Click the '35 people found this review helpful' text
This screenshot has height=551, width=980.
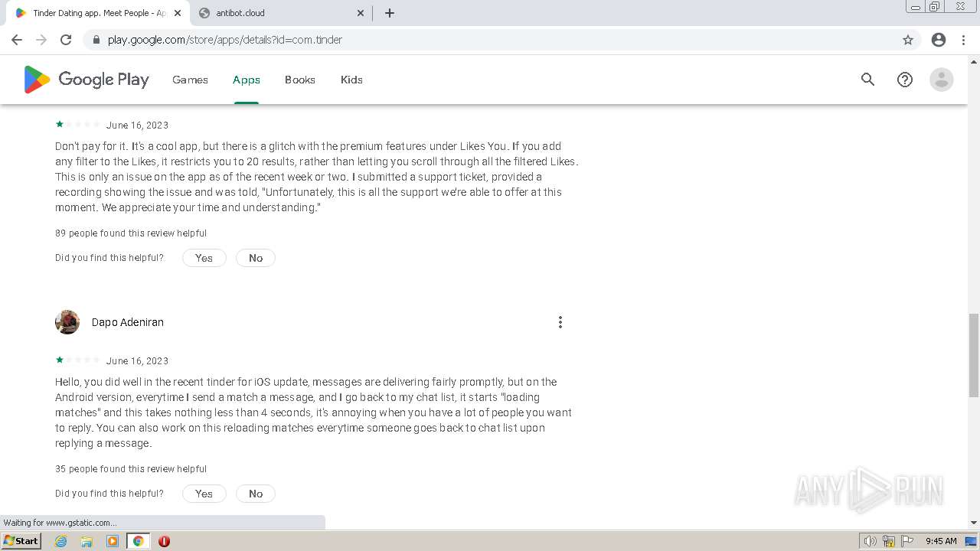click(131, 469)
